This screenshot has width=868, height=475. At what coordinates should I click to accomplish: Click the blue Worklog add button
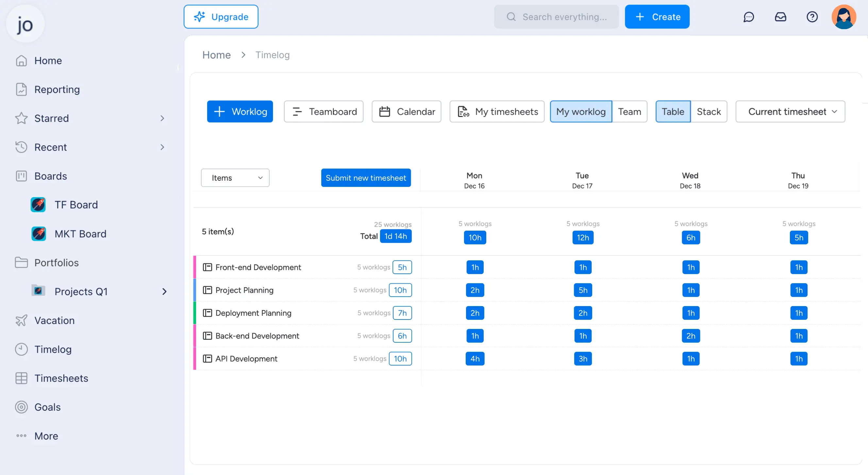[x=240, y=111]
